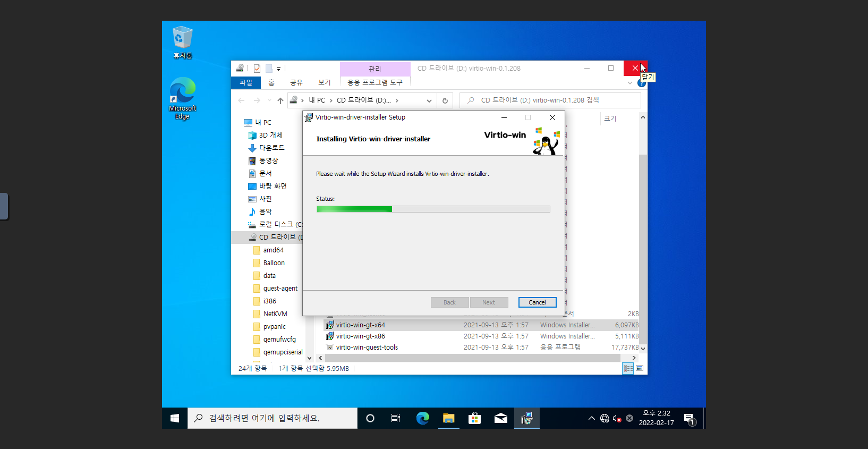Image resolution: width=868 pixels, height=449 pixels.
Task: Open the Windows Start menu
Action: [x=175, y=418]
